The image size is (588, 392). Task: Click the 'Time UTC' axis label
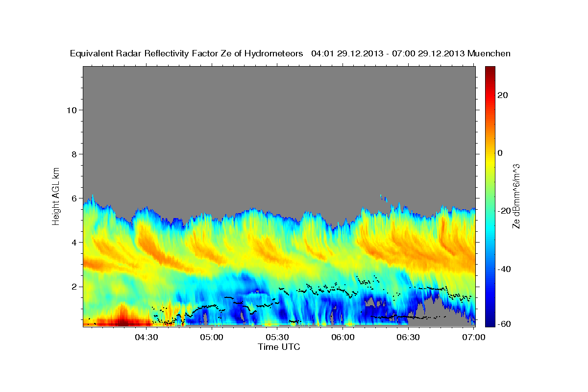tap(279, 347)
